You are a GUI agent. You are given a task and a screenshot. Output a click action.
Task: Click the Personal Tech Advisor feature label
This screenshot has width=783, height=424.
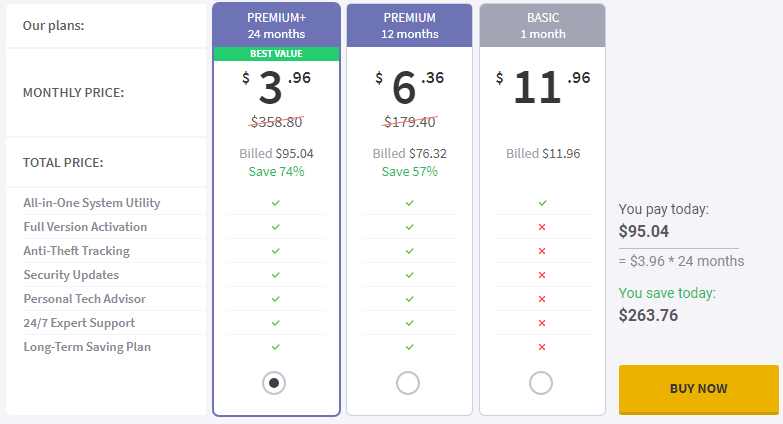pyautogui.click(x=84, y=299)
